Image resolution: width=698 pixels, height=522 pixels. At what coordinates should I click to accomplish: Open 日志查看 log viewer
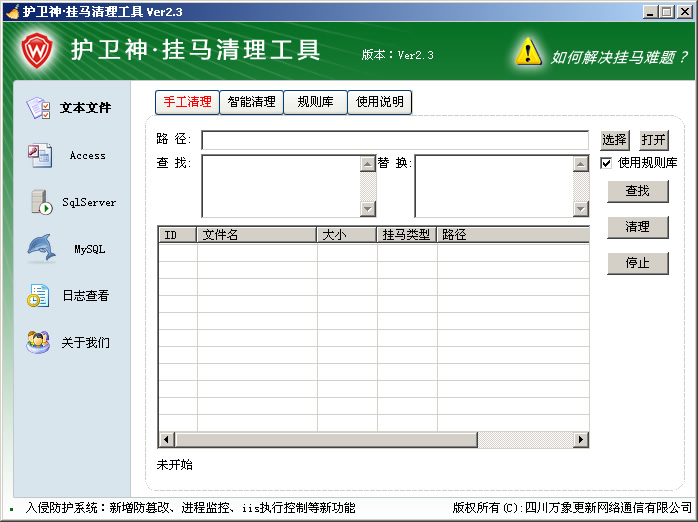pyautogui.click(x=85, y=295)
